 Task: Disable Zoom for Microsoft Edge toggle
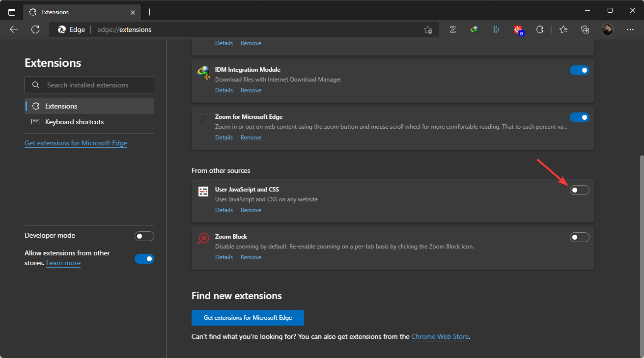click(579, 117)
